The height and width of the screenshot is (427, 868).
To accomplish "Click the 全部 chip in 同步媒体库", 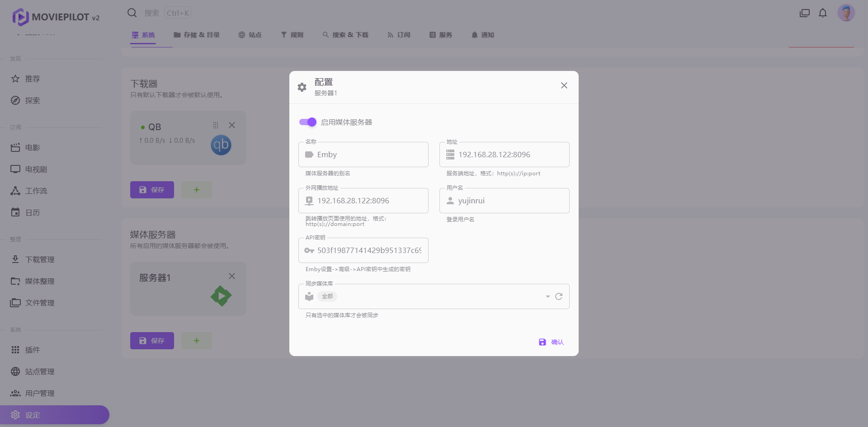I will 327,296.
